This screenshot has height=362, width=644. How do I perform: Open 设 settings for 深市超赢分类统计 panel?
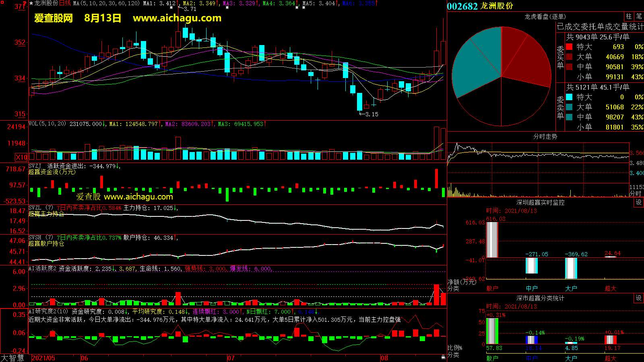click(639, 298)
